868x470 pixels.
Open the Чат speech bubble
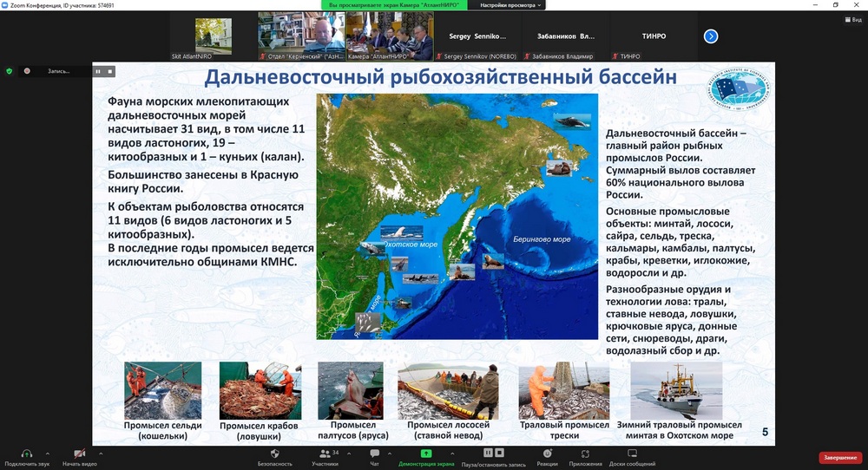tap(374, 454)
